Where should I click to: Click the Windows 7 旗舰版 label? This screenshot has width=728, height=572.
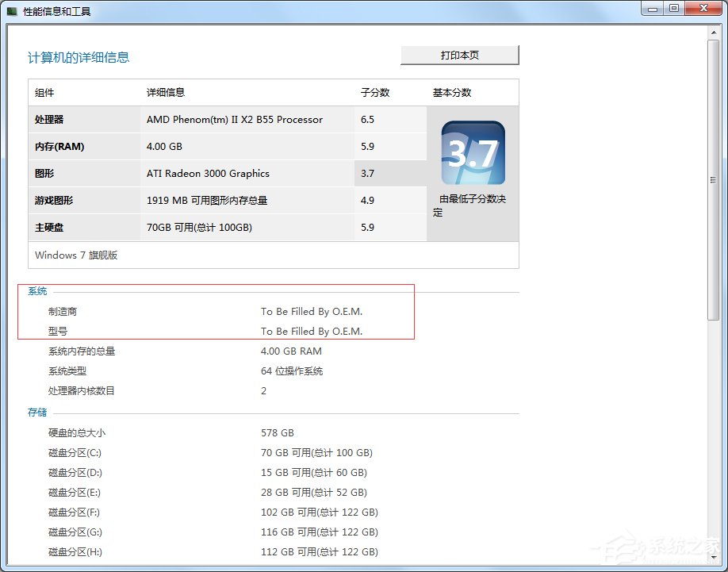coord(78,255)
